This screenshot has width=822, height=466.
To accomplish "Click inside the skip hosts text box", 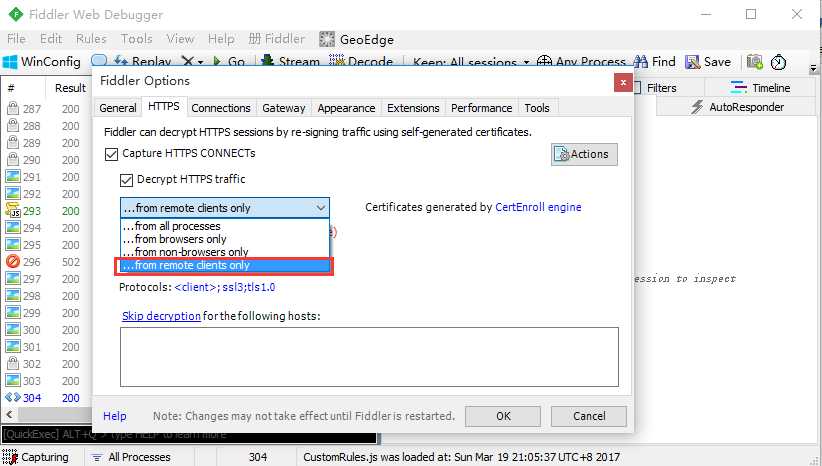I will 369,357.
